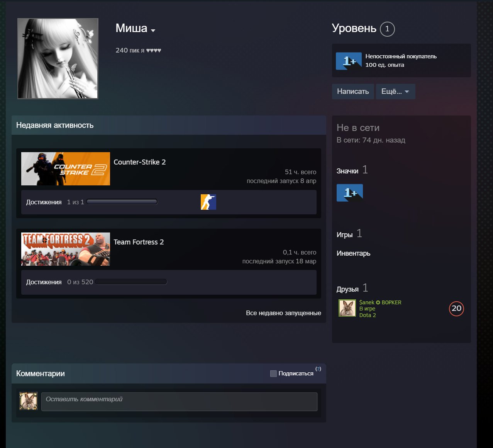Viewport: 493px width, 448px height.
Task: Open Достижения link for Counter-Strike 2
Action: coord(44,202)
